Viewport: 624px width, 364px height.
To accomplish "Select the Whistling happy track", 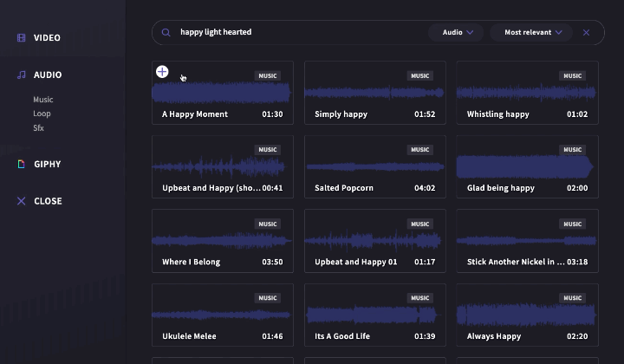I will pos(527,93).
